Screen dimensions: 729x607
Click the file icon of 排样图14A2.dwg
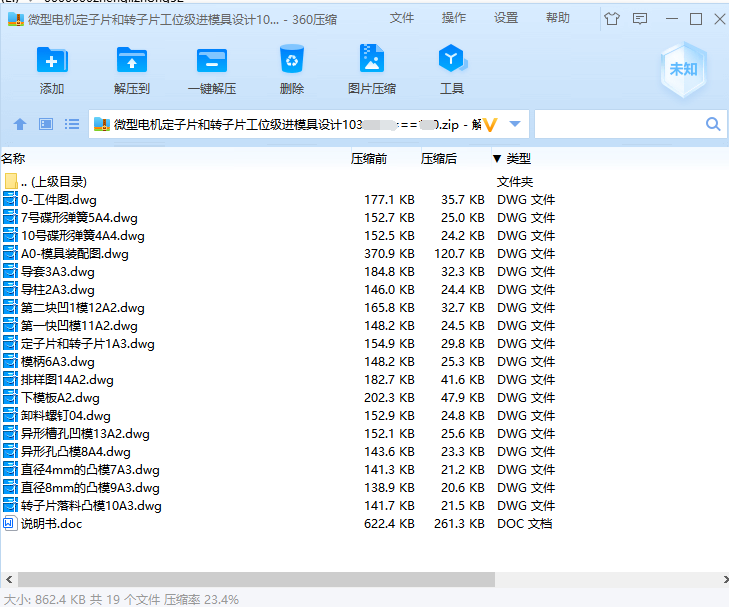(x=10, y=379)
